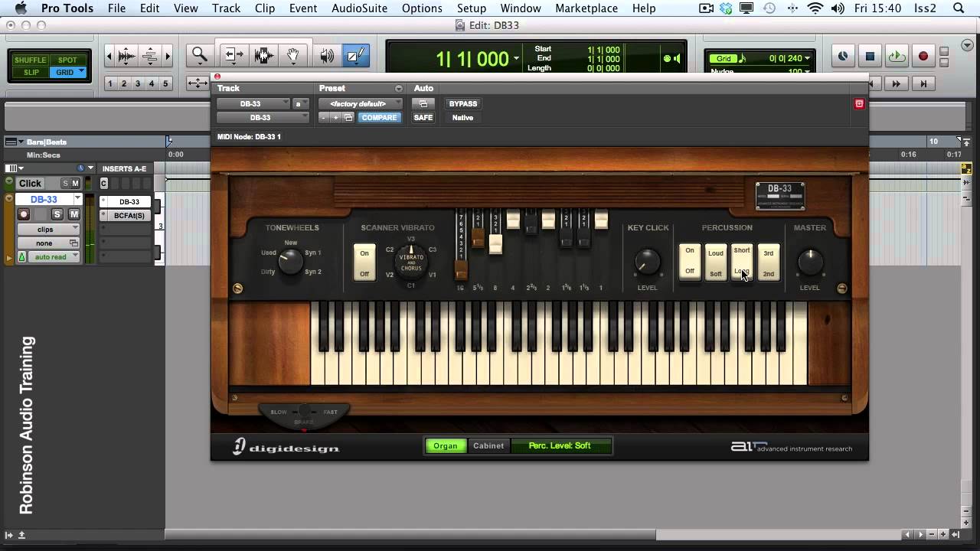Recall zoom preset 3

138,83
